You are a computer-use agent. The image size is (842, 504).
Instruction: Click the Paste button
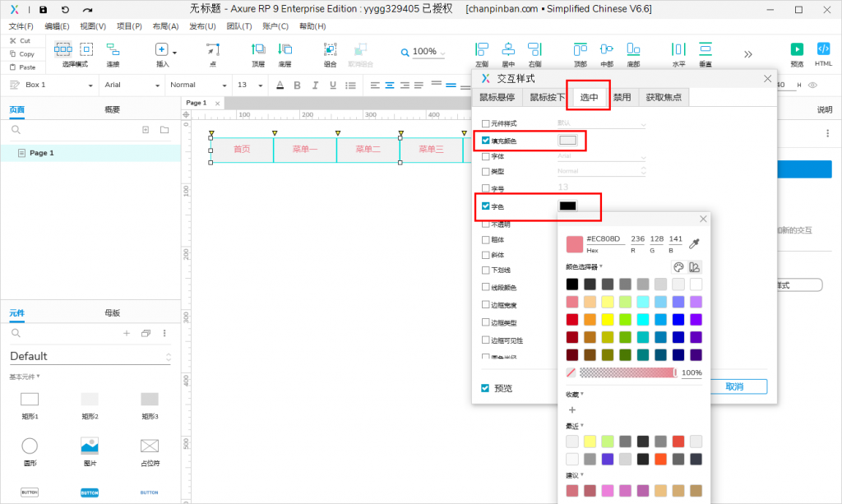coord(23,67)
